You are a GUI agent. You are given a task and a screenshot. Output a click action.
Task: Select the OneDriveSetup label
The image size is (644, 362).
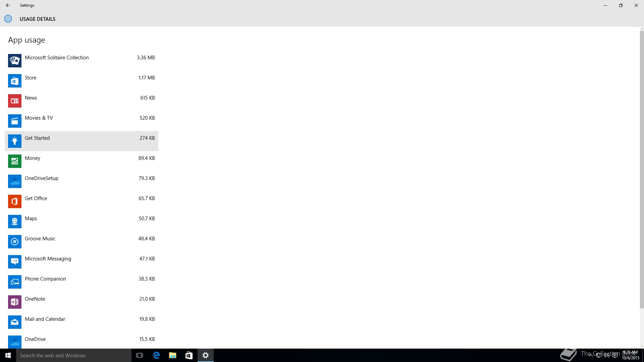(42, 178)
